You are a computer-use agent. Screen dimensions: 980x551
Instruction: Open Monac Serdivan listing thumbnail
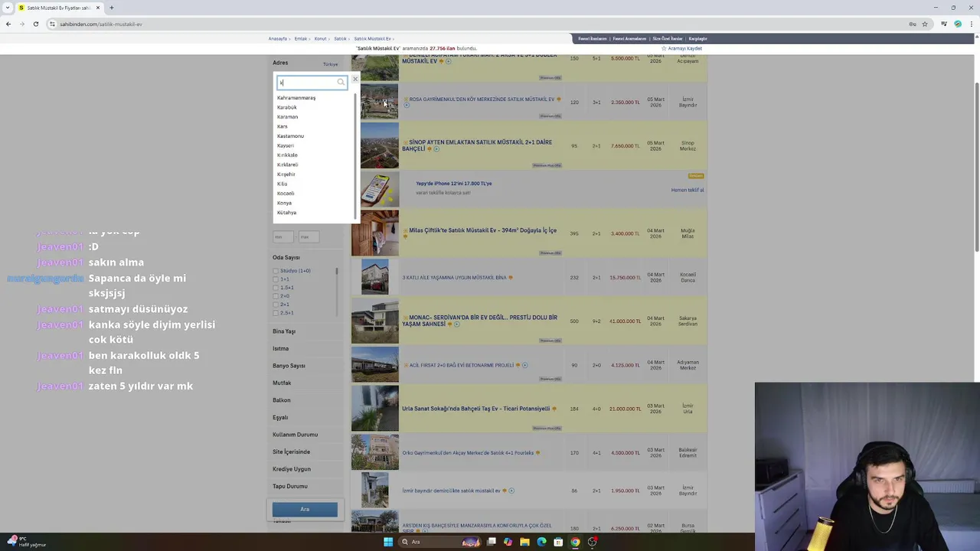[x=375, y=321]
